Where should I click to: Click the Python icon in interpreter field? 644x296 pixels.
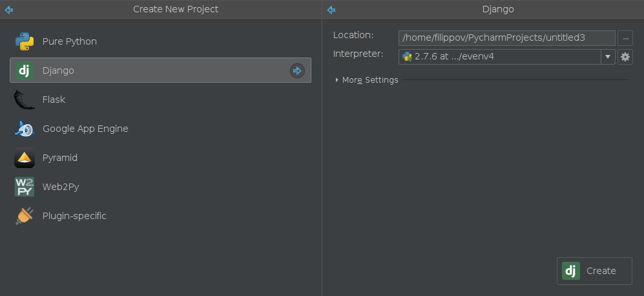pos(408,57)
